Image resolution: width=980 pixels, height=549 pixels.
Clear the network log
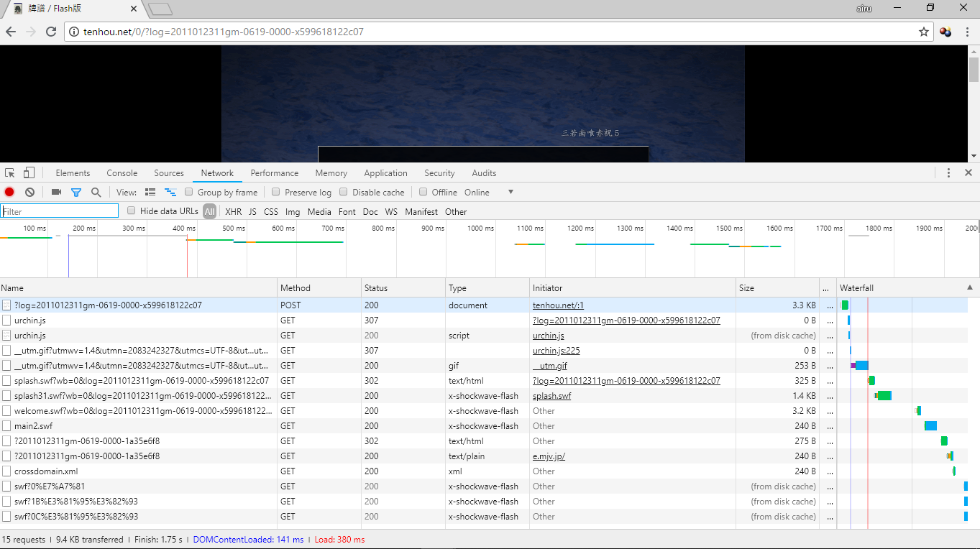(x=30, y=193)
